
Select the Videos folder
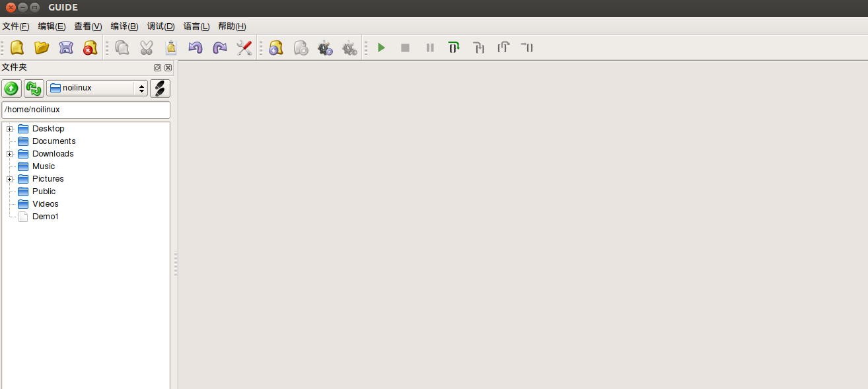(x=45, y=204)
